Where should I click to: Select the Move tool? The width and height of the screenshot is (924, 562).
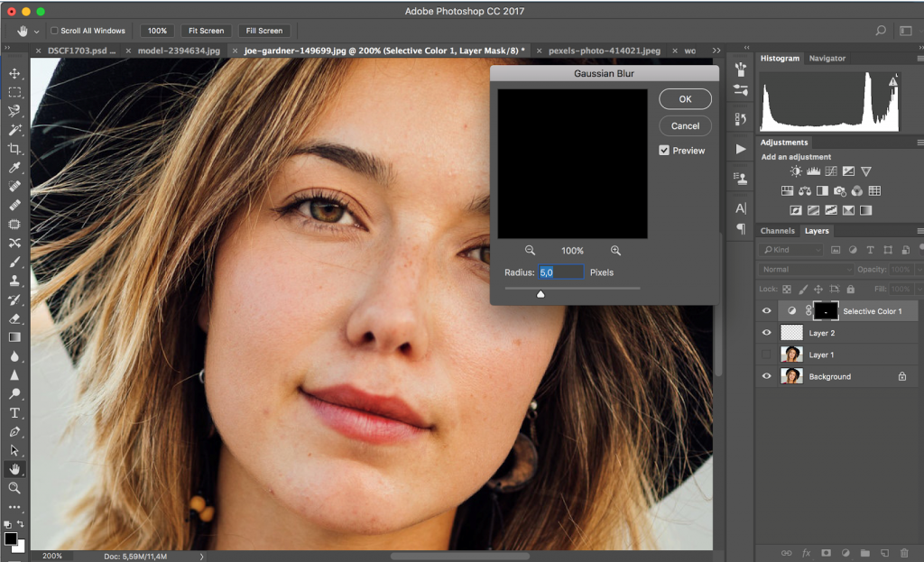point(14,73)
